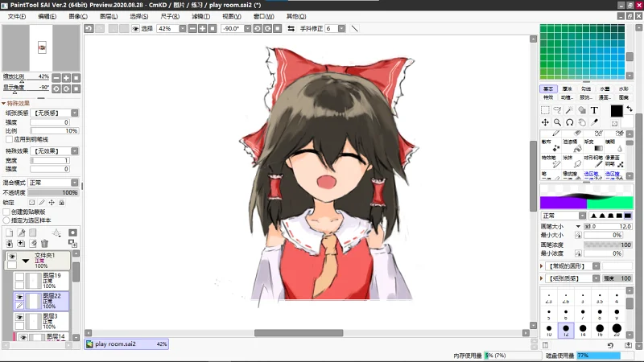Select the Zoom magnifier tool
Screen dimensions: 644x362
tap(557, 122)
